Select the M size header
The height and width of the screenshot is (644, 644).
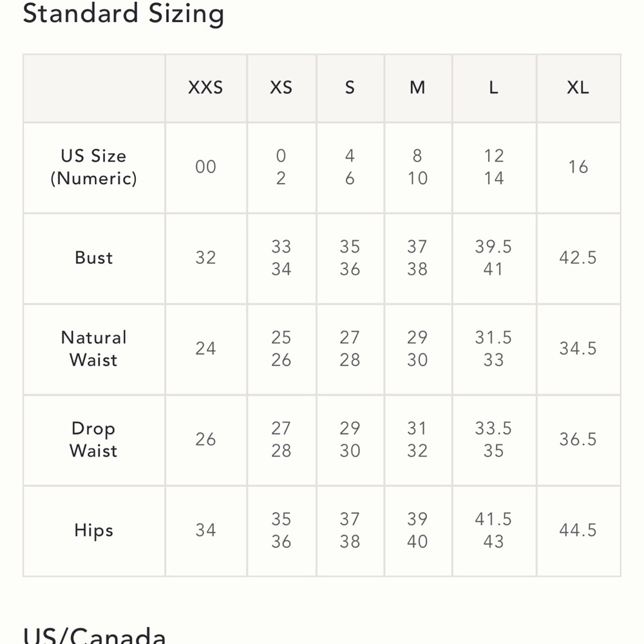[417, 88]
